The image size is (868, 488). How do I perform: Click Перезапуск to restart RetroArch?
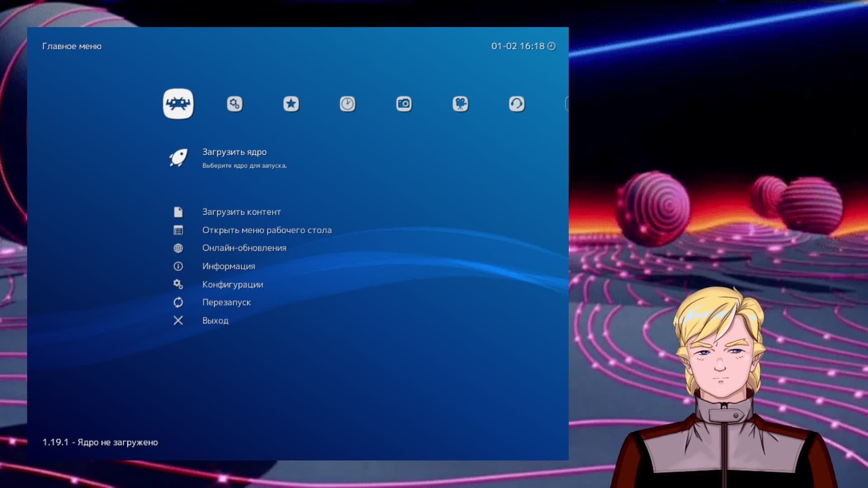(x=226, y=302)
